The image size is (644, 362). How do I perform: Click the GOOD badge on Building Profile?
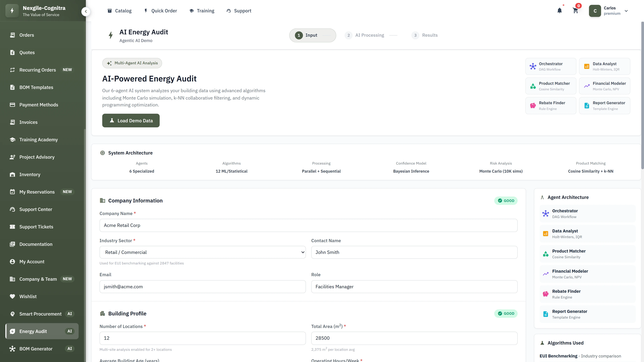(506, 314)
